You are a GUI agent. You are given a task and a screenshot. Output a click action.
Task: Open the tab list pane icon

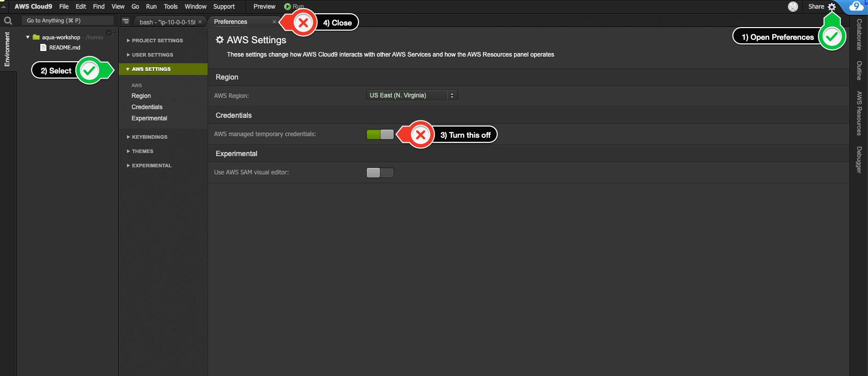(125, 21)
